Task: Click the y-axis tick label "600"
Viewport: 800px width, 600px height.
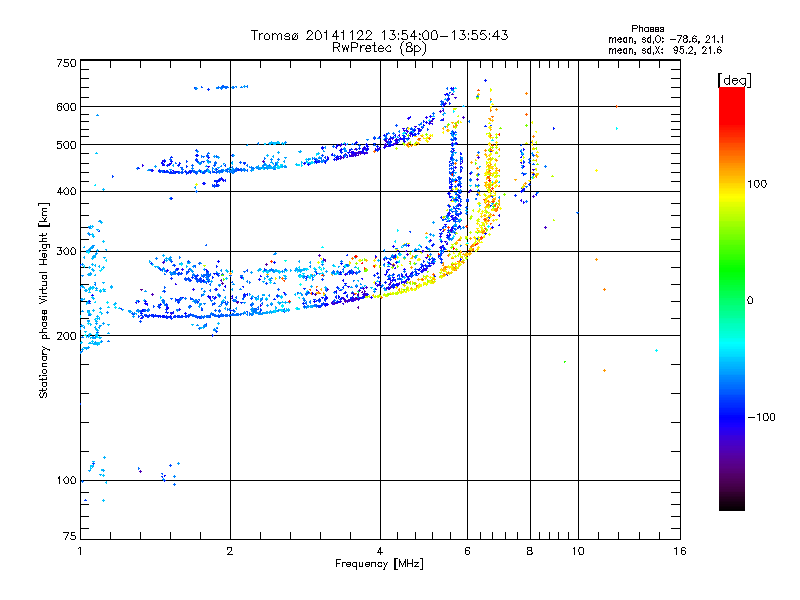Action: (x=66, y=107)
